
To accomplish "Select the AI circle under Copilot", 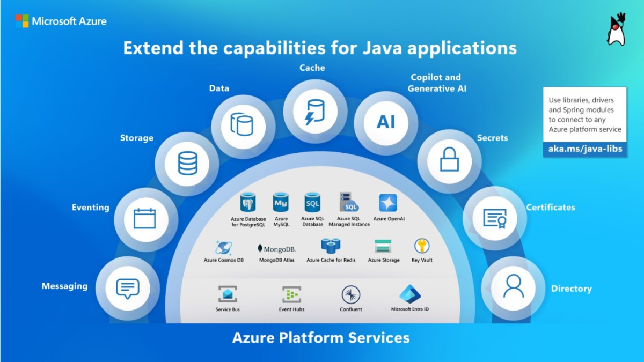I will pyautogui.click(x=385, y=122).
